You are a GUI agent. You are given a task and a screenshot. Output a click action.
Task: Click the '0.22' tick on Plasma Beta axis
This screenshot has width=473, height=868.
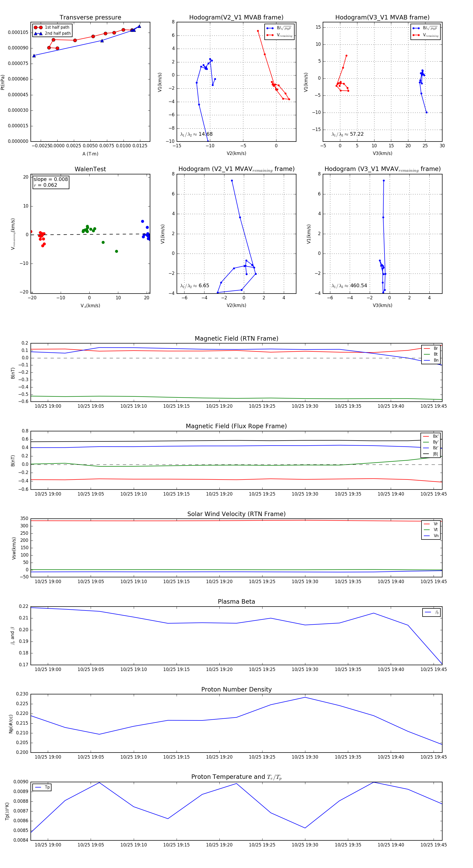tap(23, 606)
